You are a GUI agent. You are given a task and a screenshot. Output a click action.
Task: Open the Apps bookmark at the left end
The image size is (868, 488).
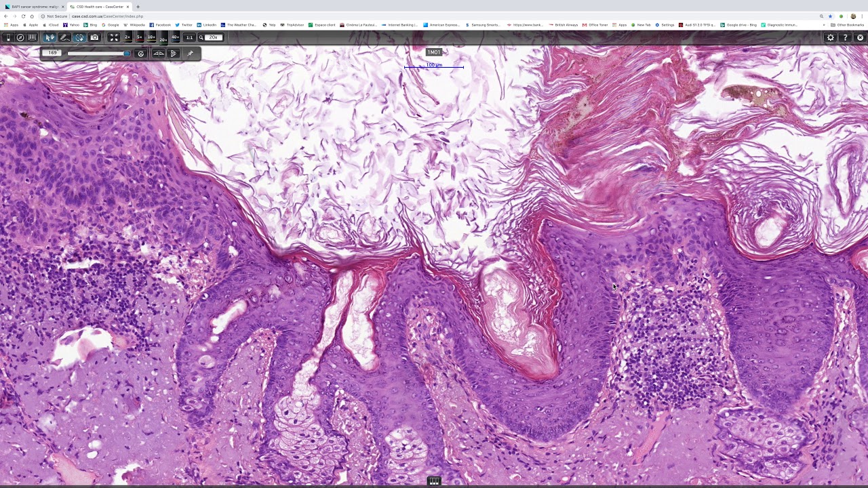click(x=11, y=25)
